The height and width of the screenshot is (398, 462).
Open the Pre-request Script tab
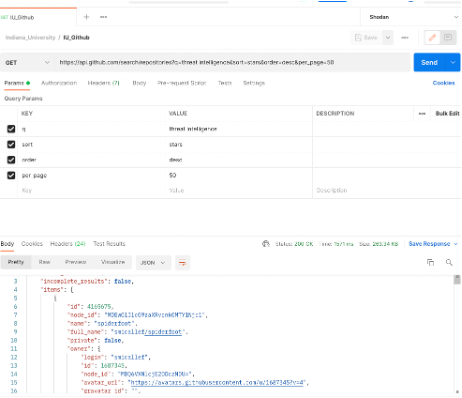[182, 83]
